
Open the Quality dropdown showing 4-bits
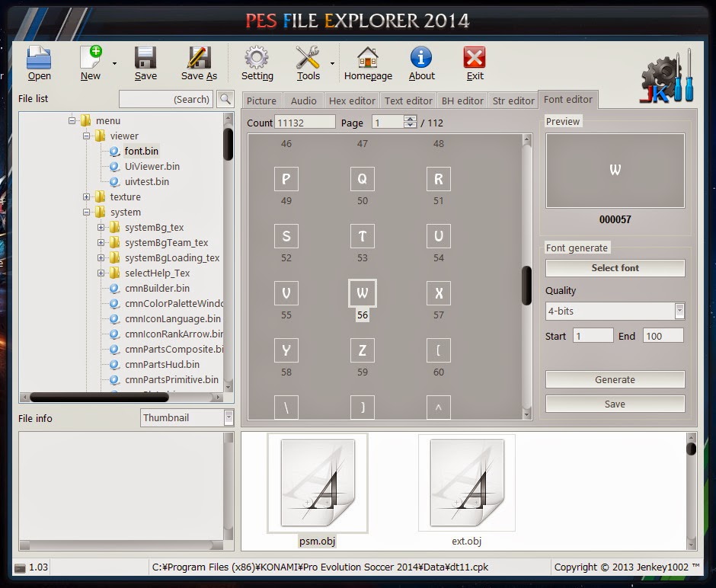681,311
